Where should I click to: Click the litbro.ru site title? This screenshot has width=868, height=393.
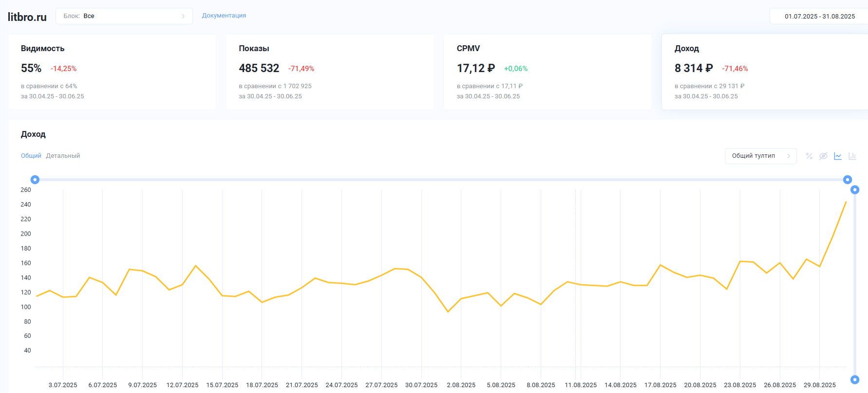pyautogui.click(x=27, y=17)
